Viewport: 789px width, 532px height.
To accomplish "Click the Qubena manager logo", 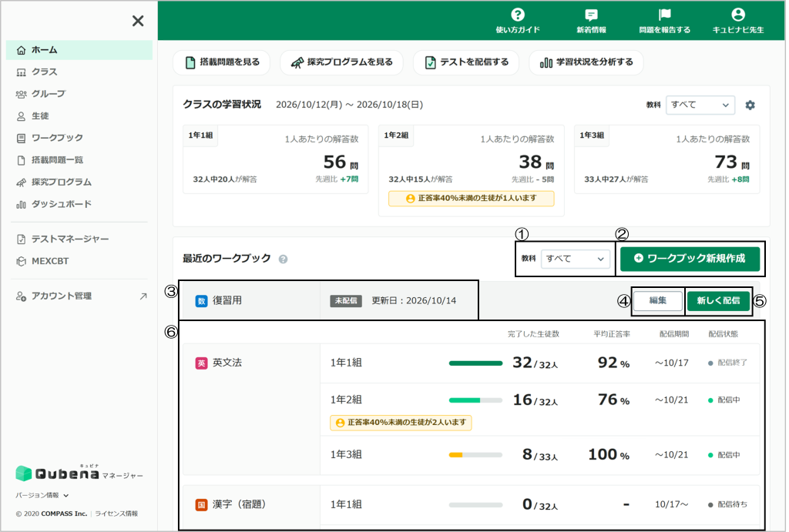I will coord(79,473).
